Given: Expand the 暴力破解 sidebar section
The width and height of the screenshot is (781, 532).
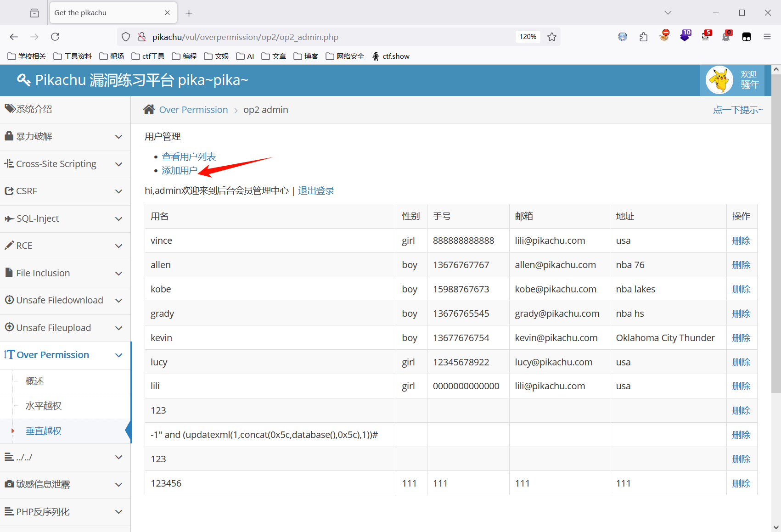Looking at the screenshot, I should (x=65, y=137).
